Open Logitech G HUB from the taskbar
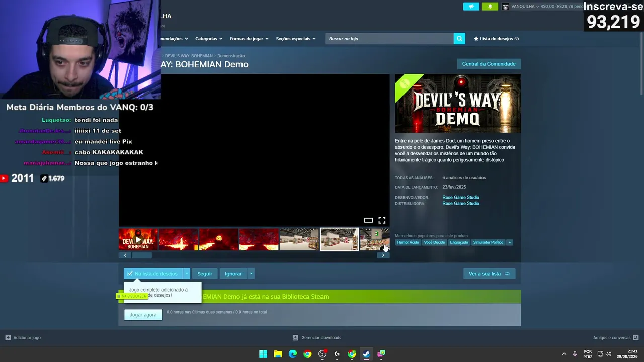The image size is (644, 362). (337, 354)
